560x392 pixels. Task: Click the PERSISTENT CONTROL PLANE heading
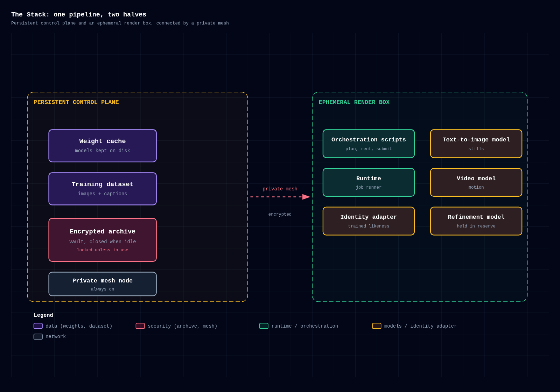pos(76,102)
